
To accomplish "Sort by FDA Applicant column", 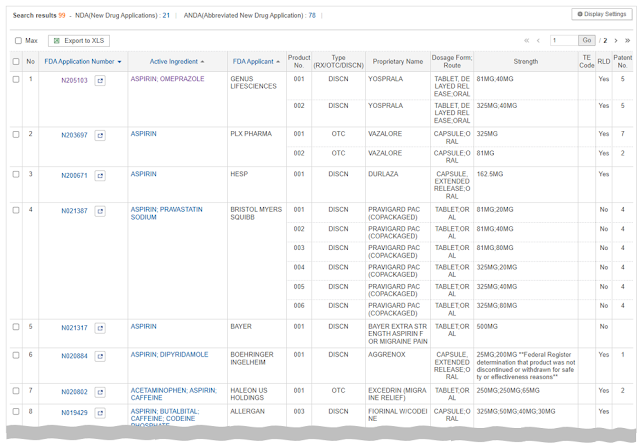I will coord(256,62).
